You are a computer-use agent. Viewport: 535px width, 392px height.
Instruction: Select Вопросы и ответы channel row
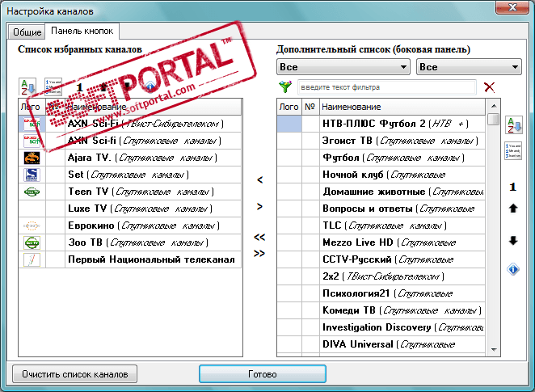pos(381,209)
